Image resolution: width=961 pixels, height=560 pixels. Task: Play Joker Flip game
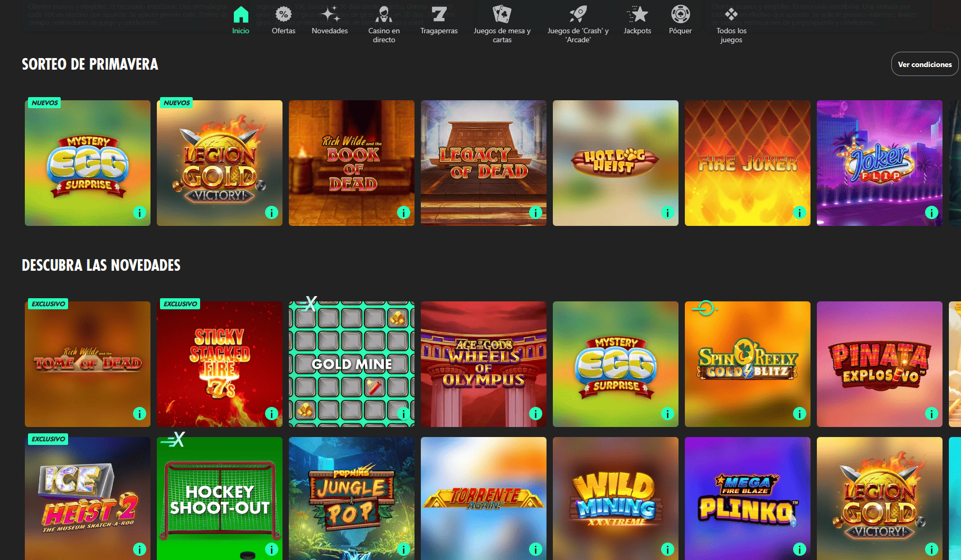coord(880,163)
